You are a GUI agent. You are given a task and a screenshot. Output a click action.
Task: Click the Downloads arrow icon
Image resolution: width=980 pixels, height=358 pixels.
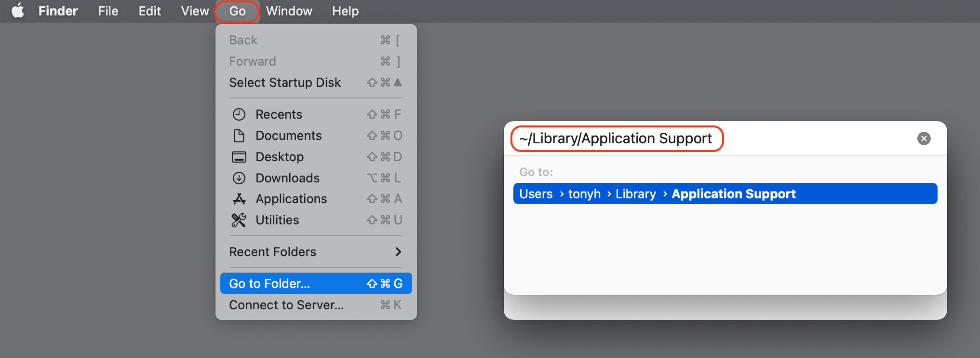(x=239, y=178)
